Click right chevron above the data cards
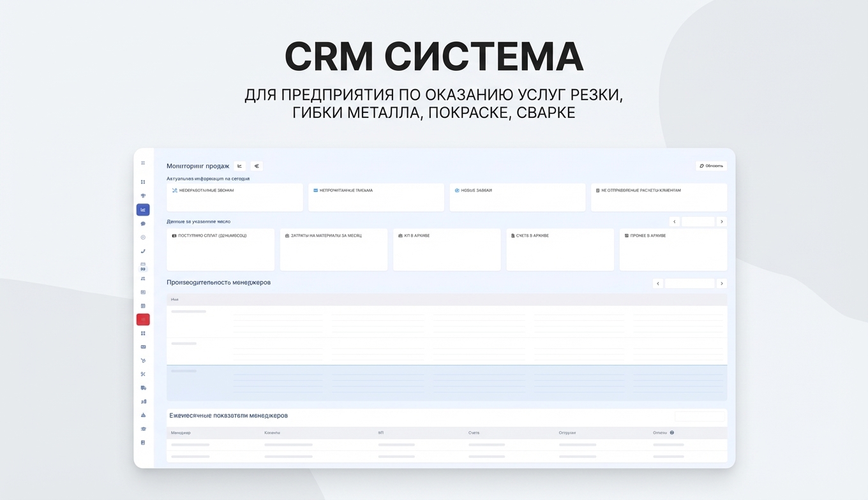This screenshot has width=868, height=500. [x=721, y=221]
